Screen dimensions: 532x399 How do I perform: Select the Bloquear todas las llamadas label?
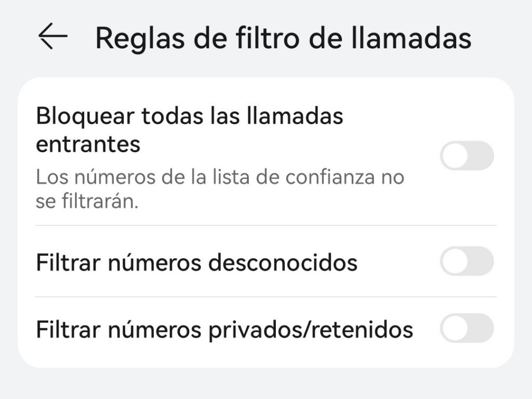tap(190, 116)
